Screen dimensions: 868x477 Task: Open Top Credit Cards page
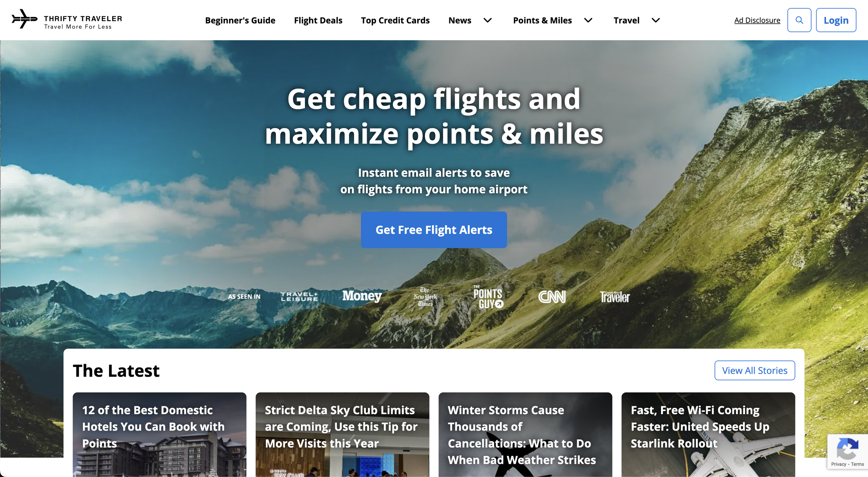pyautogui.click(x=395, y=20)
